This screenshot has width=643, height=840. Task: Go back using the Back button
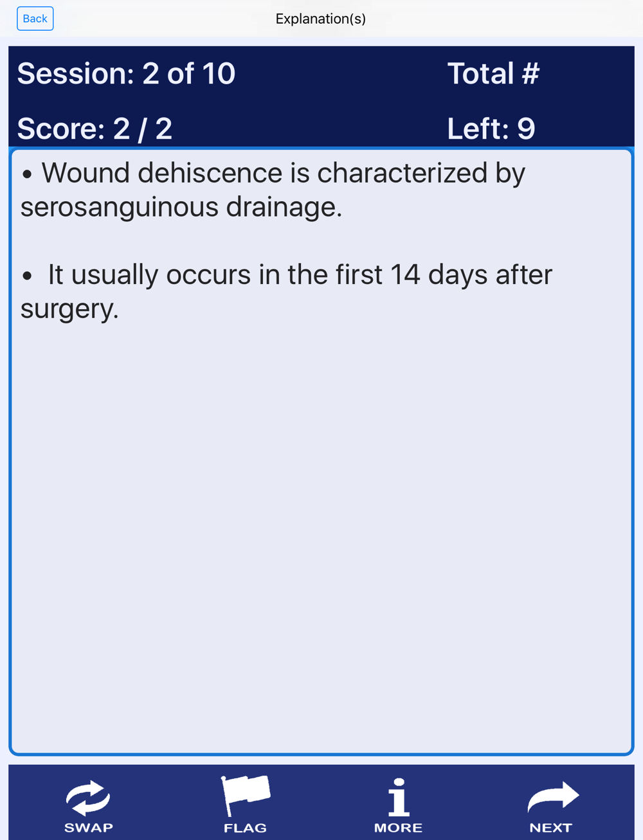(x=35, y=19)
